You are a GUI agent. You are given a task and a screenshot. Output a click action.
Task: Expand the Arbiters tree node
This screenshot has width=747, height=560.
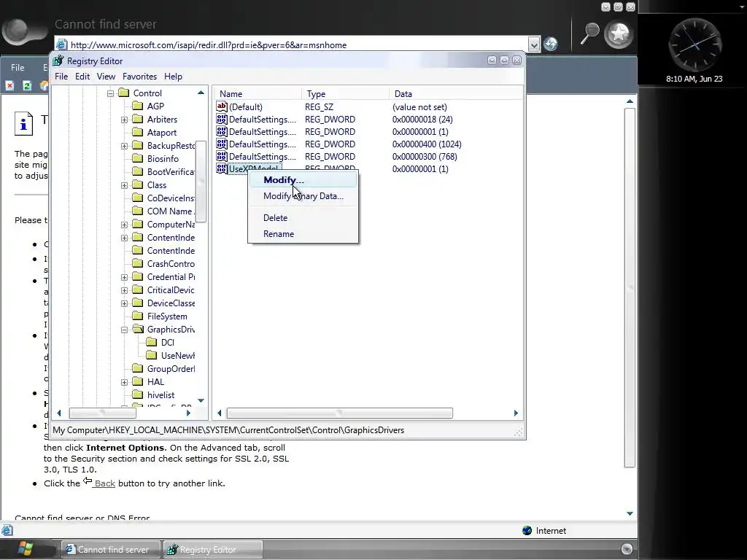point(124,120)
